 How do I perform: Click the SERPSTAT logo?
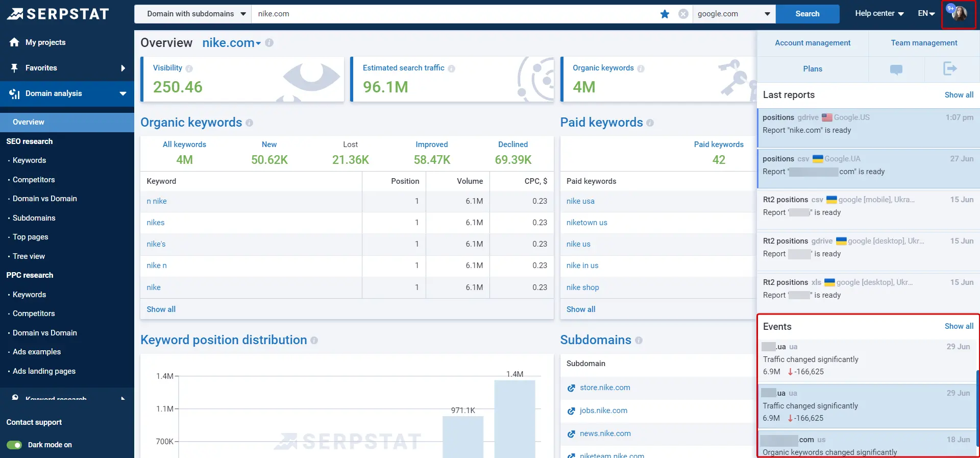tap(58, 14)
